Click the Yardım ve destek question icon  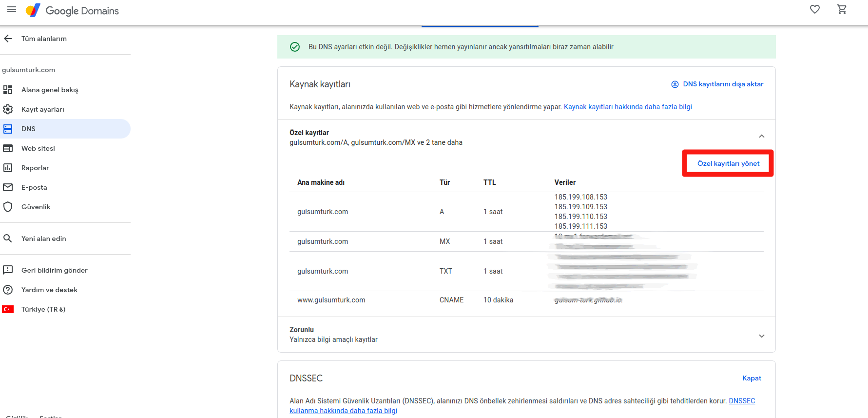tap(8, 290)
